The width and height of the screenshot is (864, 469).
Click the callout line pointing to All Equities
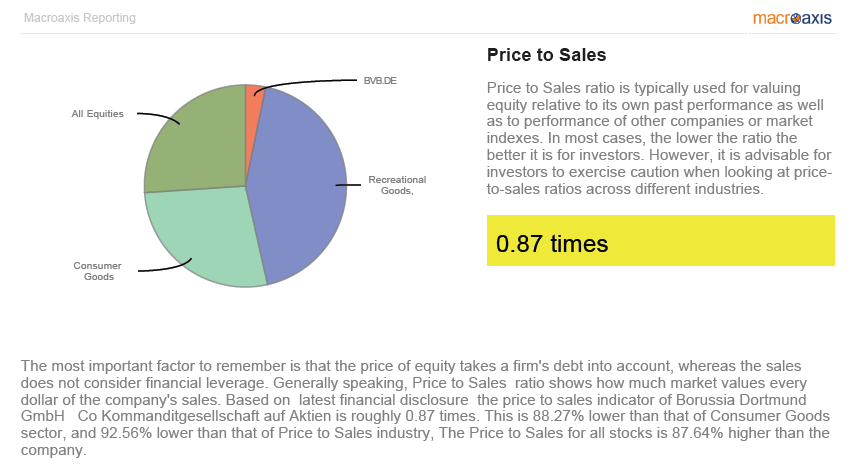(158, 117)
